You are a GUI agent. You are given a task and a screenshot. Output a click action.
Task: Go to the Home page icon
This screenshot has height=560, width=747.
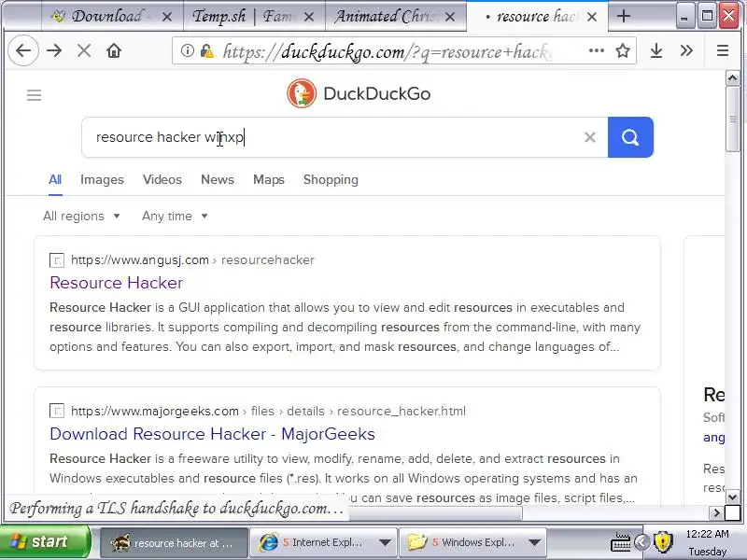(x=114, y=50)
